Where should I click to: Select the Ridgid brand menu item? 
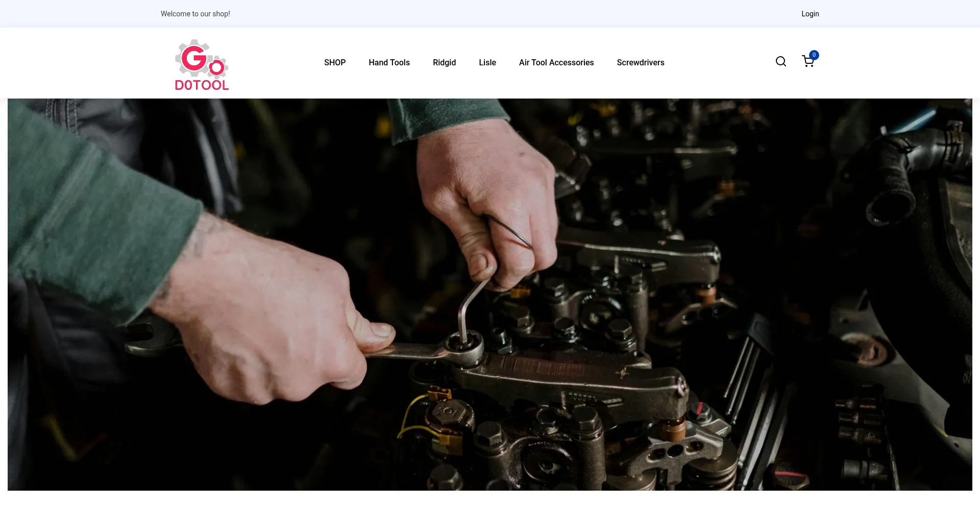[x=444, y=62]
